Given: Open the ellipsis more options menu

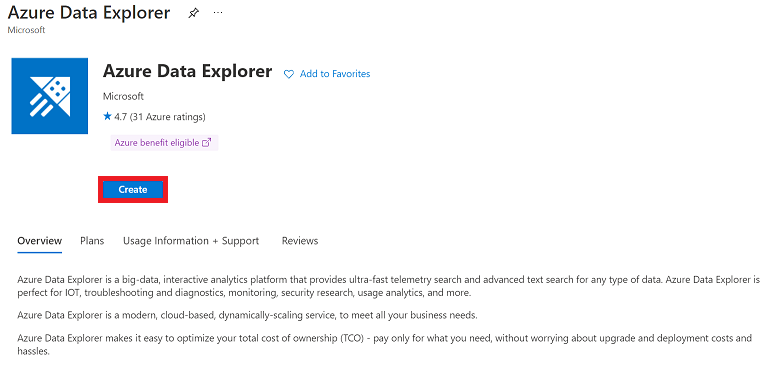Looking at the screenshot, I should click(x=218, y=13).
